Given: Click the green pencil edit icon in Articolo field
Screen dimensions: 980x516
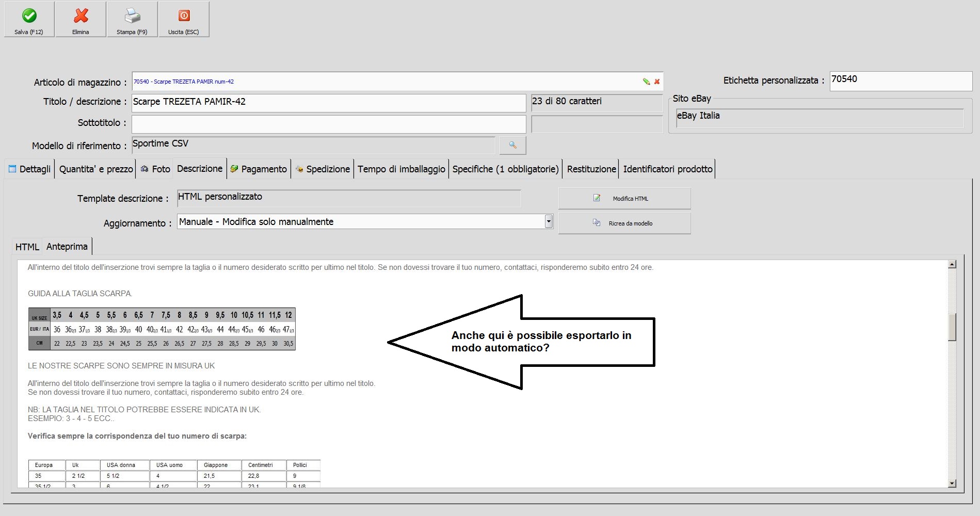Looking at the screenshot, I should pyautogui.click(x=646, y=82).
